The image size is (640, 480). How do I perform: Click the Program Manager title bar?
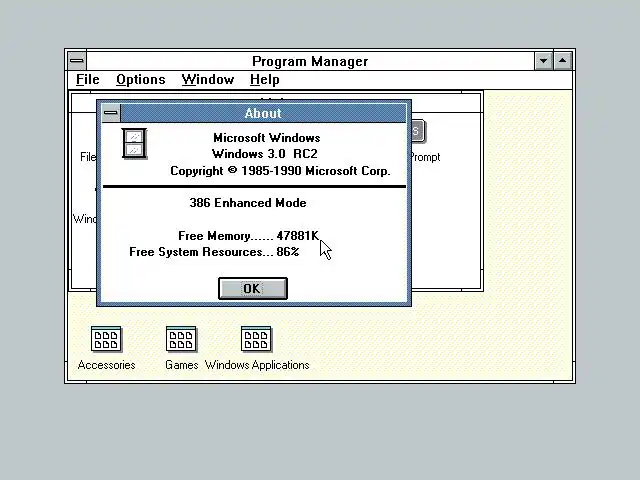pyautogui.click(x=310, y=61)
